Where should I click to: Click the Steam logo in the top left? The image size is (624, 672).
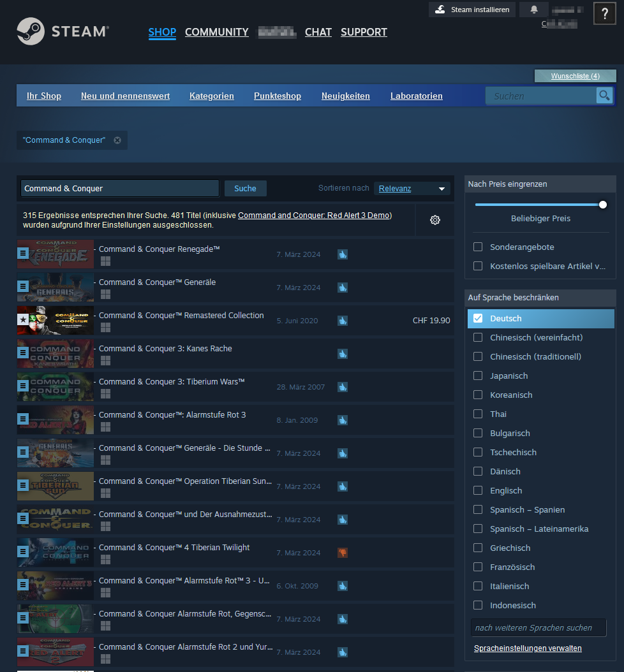pyautogui.click(x=61, y=32)
